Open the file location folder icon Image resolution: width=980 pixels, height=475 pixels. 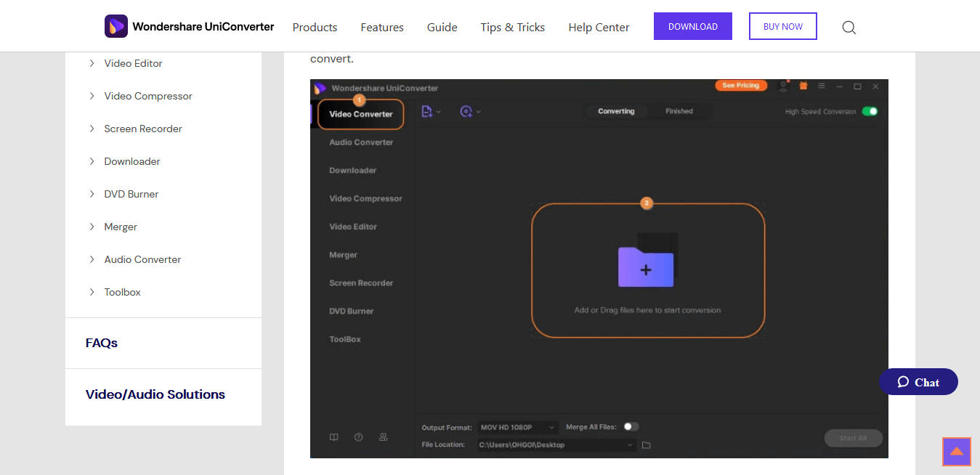point(647,444)
